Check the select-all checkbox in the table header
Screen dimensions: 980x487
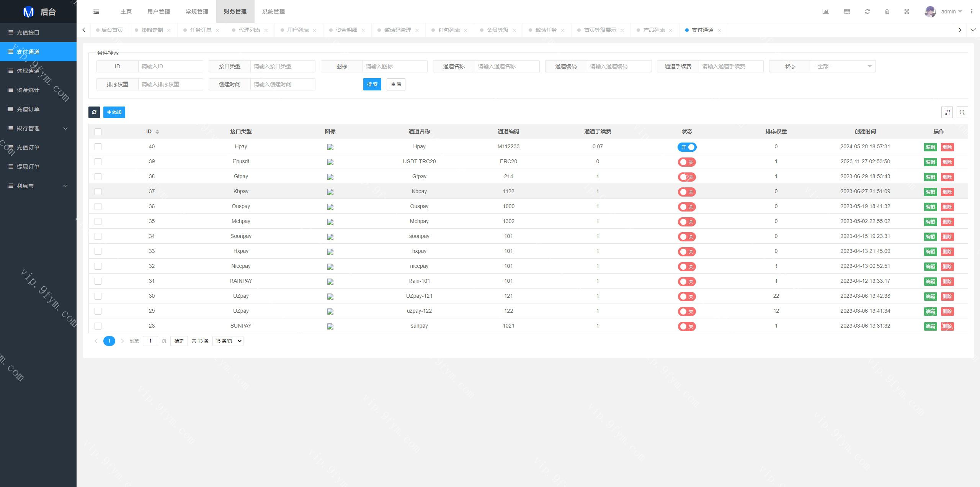98,132
